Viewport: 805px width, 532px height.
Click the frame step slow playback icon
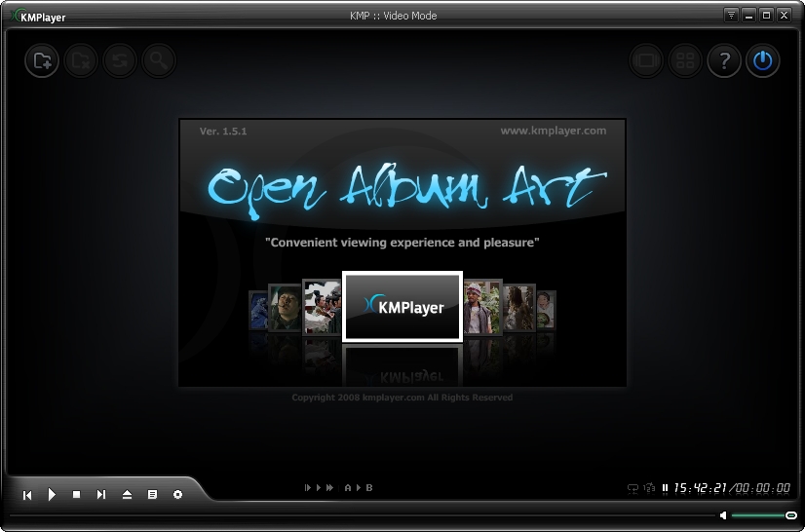point(308,488)
